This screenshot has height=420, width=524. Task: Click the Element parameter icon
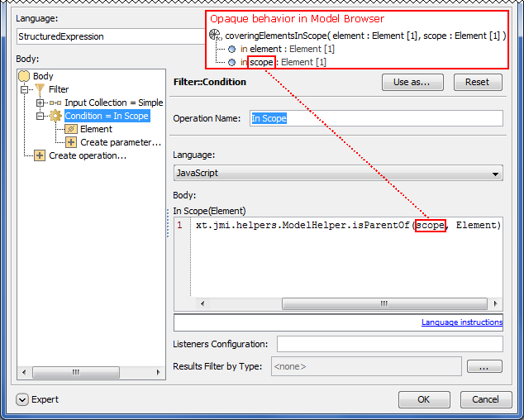pos(71,129)
